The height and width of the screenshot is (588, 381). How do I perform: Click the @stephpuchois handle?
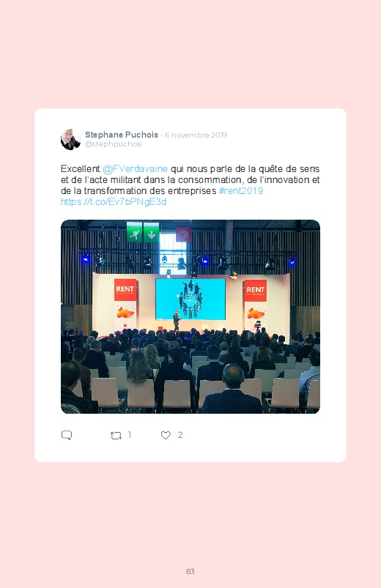click(x=114, y=144)
